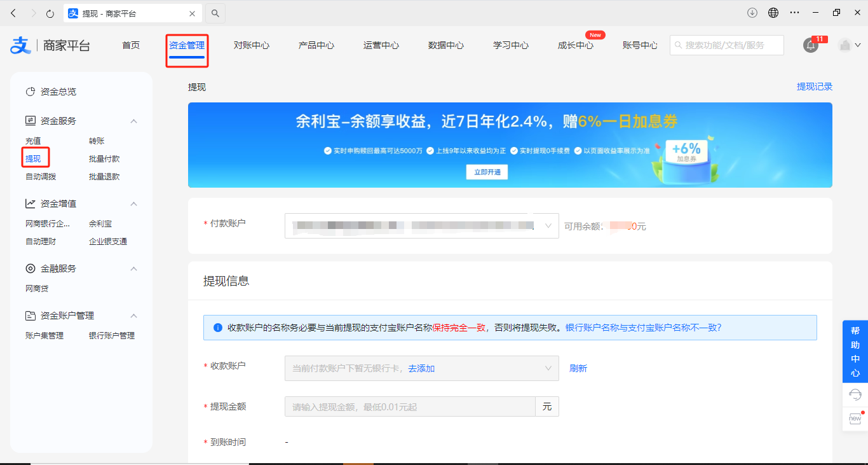Click the blue info icon in notice
This screenshot has height=465, width=868.
click(218, 328)
